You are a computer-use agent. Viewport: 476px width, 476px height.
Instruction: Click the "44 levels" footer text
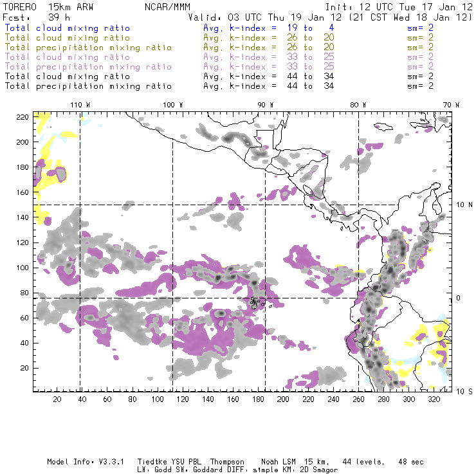pos(363,462)
